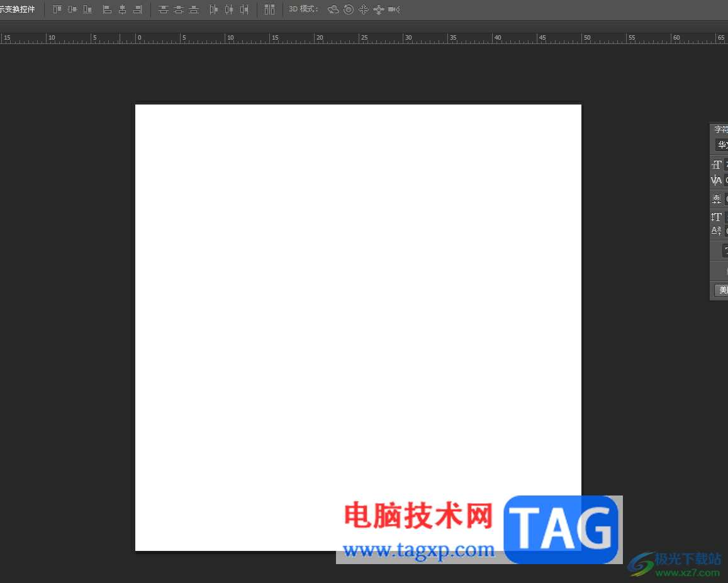Click Align left edges icon
Image resolution: width=728 pixels, height=583 pixels.
pos(107,9)
